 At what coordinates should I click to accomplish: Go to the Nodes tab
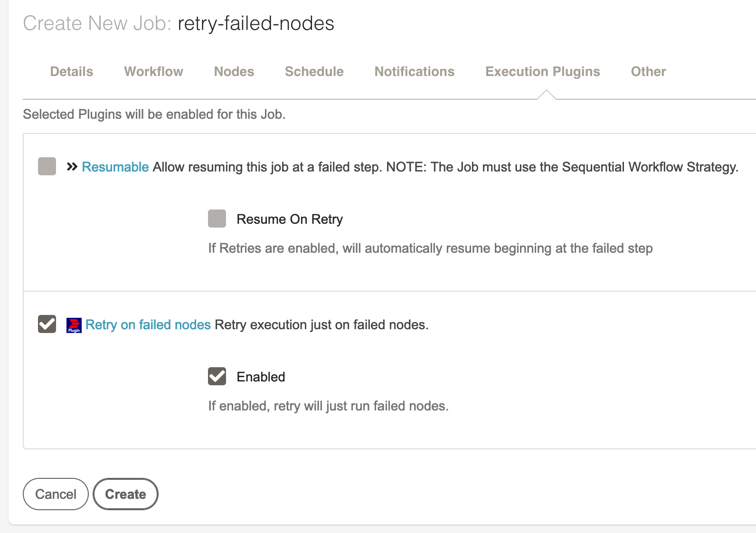(234, 71)
